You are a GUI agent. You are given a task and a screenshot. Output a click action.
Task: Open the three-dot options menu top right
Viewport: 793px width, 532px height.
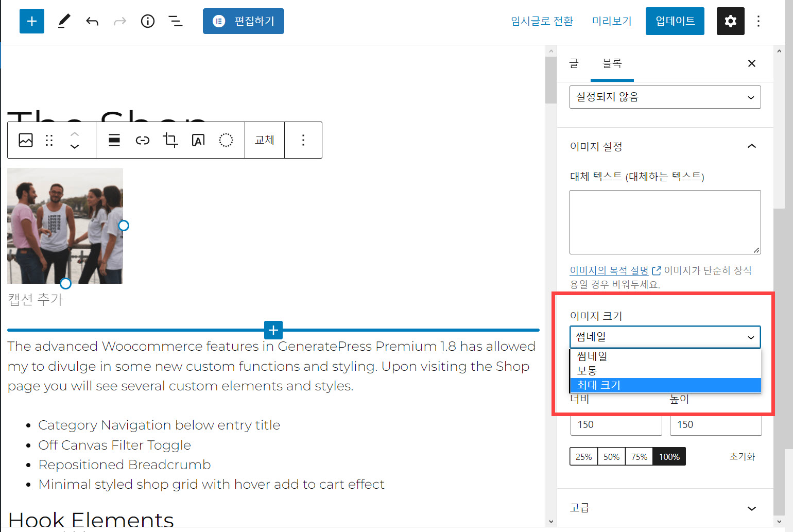(x=758, y=21)
